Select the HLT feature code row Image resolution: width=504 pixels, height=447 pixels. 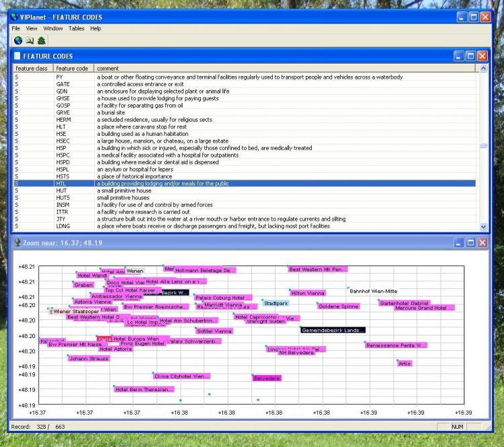pyautogui.click(x=245, y=126)
